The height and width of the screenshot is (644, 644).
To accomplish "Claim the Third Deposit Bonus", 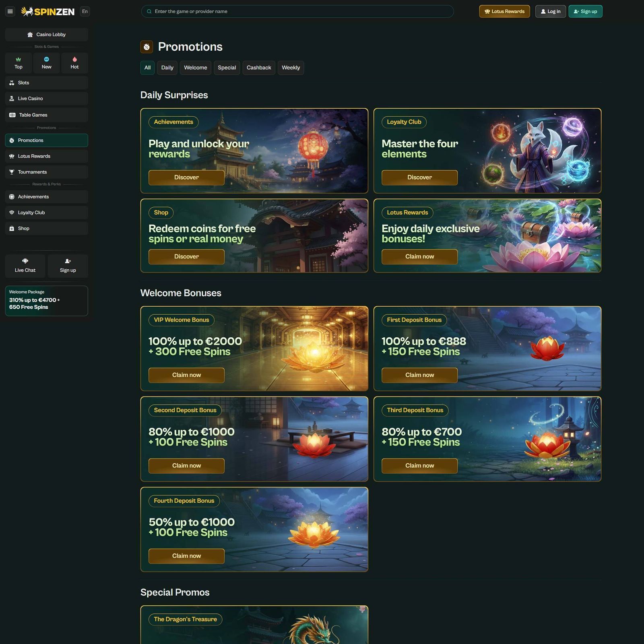I will [419, 466].
